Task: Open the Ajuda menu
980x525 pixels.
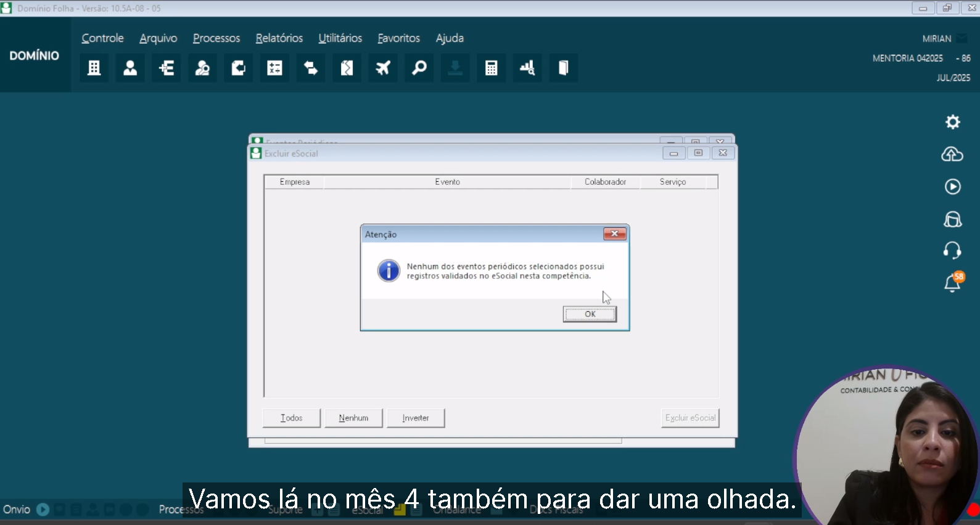Action: 450,38
